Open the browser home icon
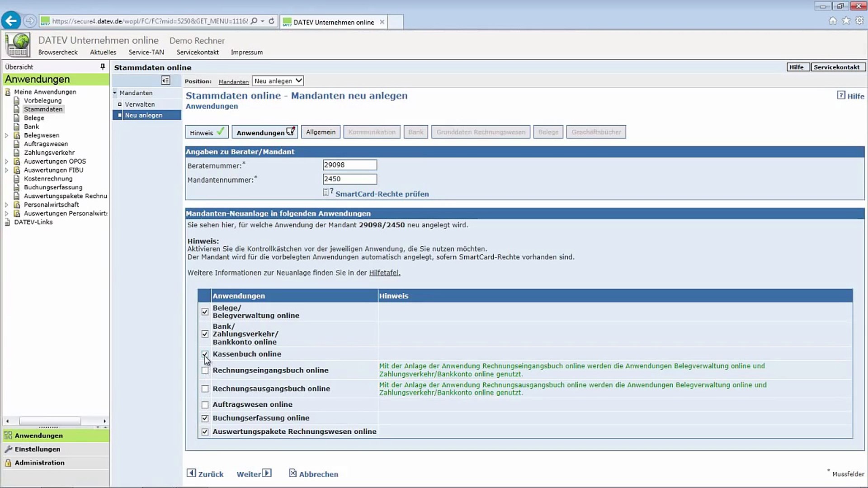 click(x=832, y=21)
